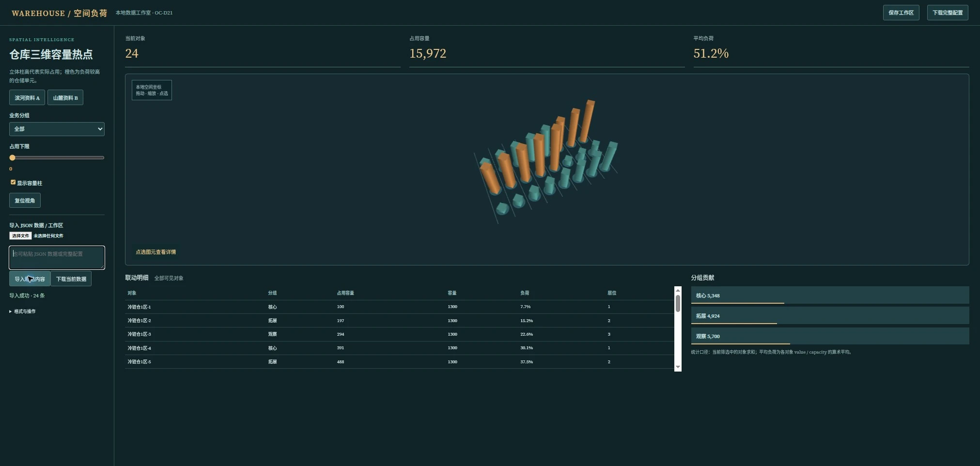
Task: Click the 仓库三维容量热点 heading
Action: [x=51, y=54]
